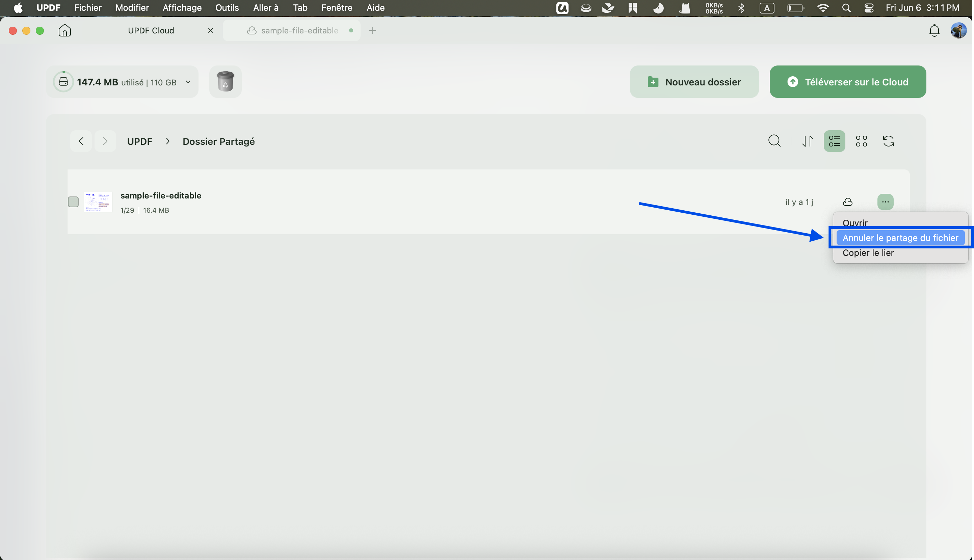Select the sample-file-editable checkbox
The height and width of the screenshot is (560, 974).
(73, 202)
